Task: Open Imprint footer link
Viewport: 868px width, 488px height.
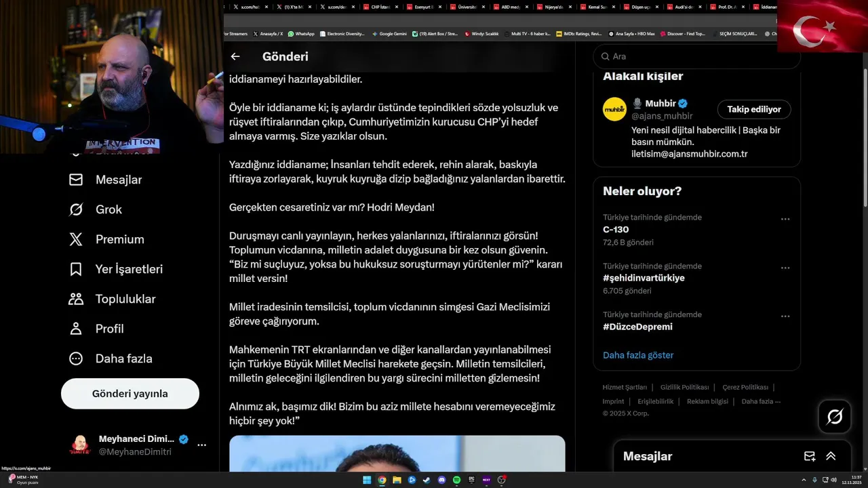Action: click(x=613, y=401)
